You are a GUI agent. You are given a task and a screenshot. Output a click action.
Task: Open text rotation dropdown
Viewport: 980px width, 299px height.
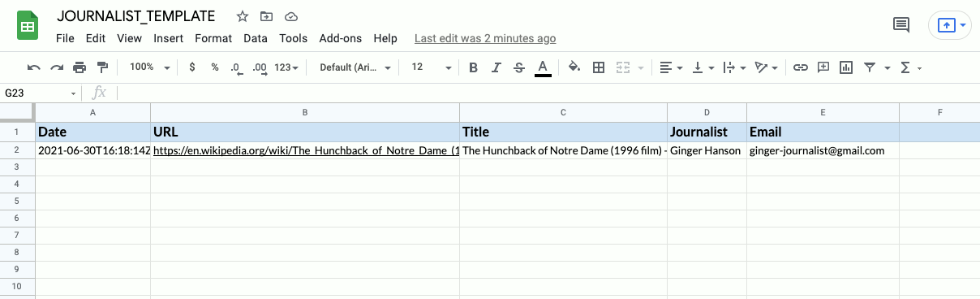click(x=766, y=67)
